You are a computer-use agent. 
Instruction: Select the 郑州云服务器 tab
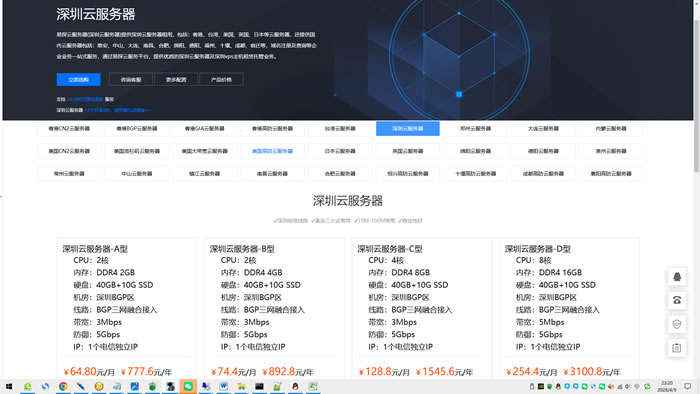point(475,129)
